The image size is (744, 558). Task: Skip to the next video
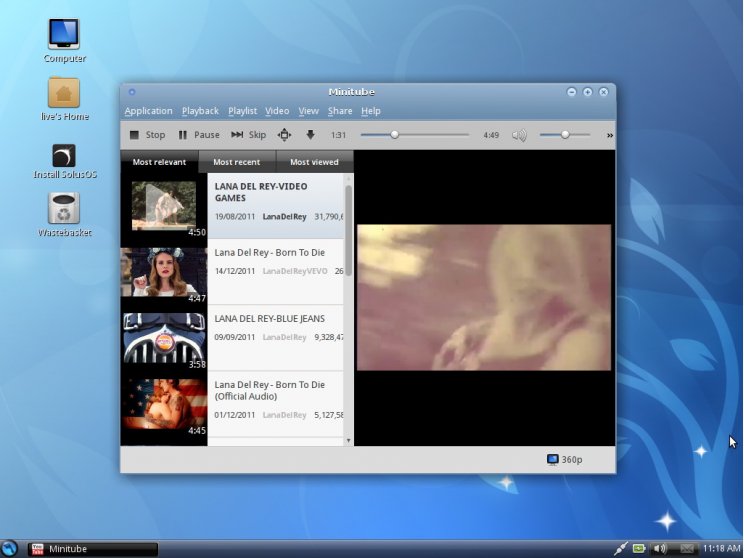click(x=248, y=135)
